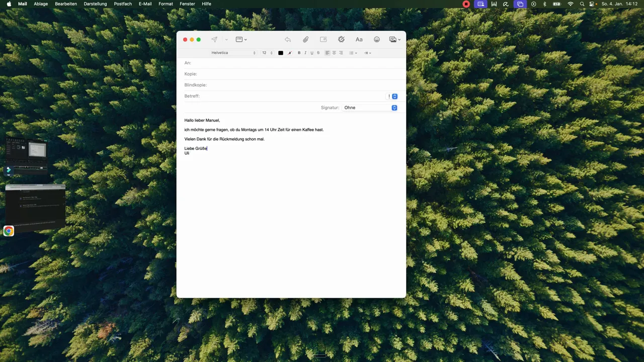Send the email via the paper plane icon
This screenshot has height=362, width=644.
click(214, 39)
